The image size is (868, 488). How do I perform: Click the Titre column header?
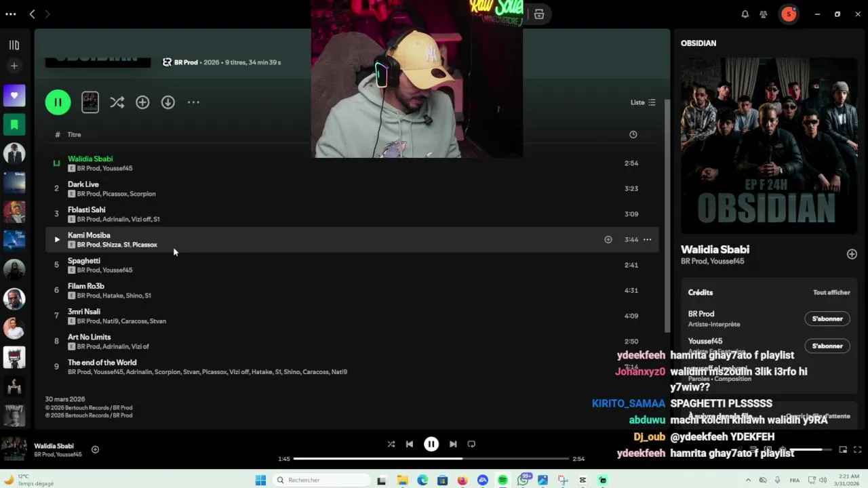pyautogui.click(x=74, y=134)
